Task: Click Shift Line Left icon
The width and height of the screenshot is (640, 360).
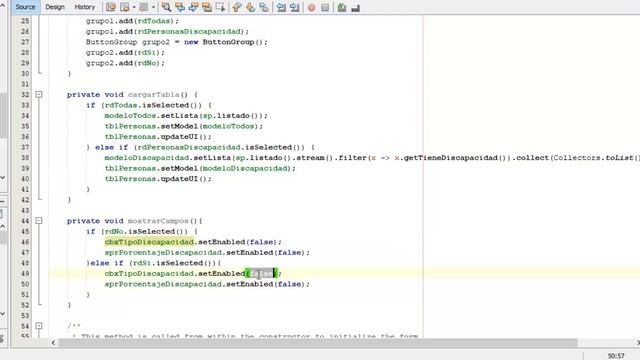Action: 281,7
